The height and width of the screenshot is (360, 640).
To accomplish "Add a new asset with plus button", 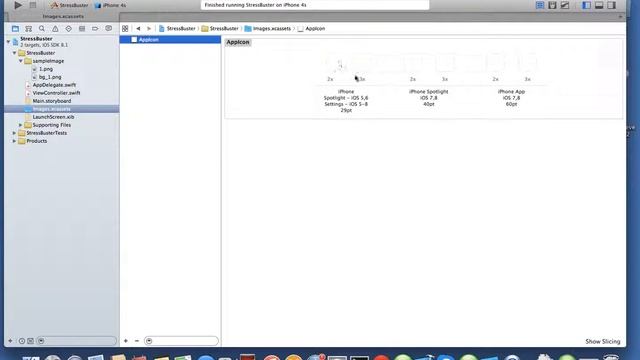I will pyautogui.click(x=126, y=341).
